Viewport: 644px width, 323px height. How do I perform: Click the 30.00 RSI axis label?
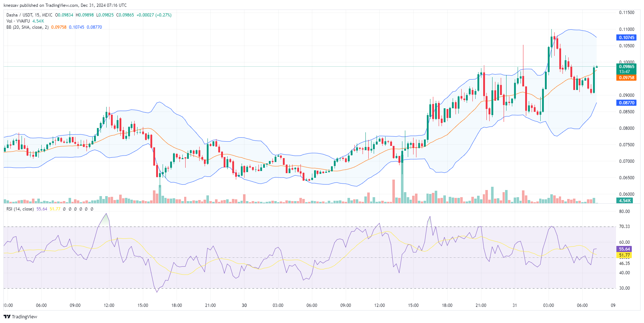[624, 288]
